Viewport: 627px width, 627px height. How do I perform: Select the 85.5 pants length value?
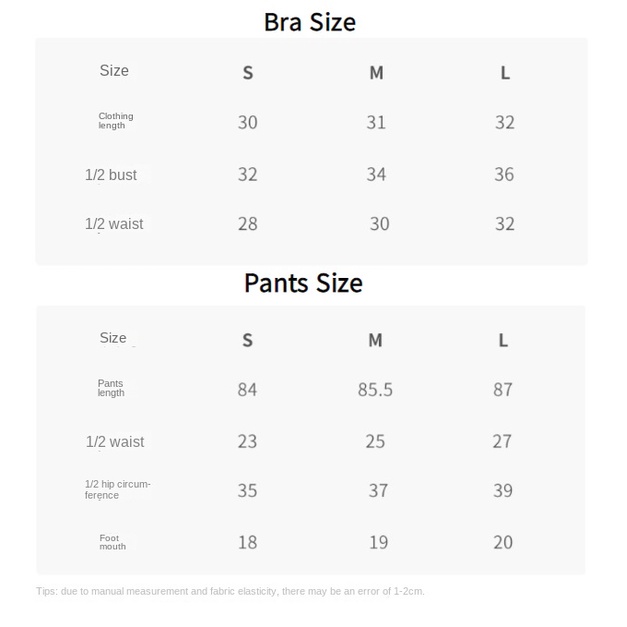coord(375,390)
